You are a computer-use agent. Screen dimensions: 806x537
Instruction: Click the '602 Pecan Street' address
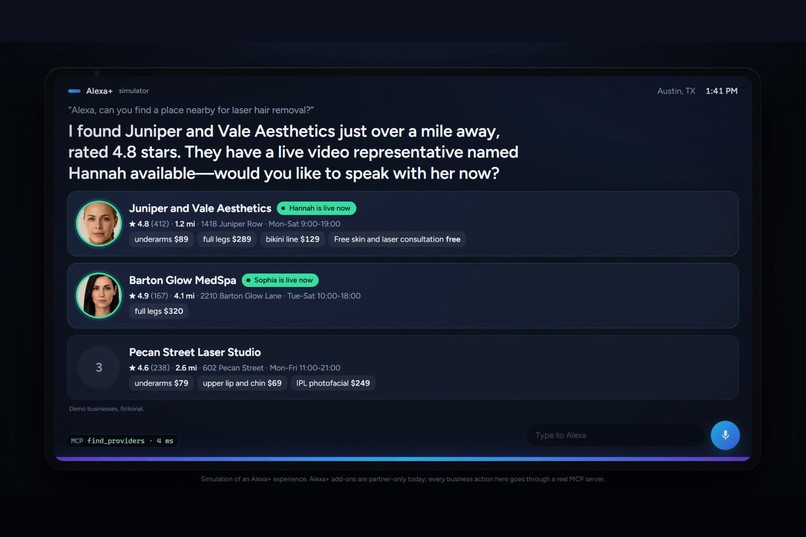(x=233, y=367)
